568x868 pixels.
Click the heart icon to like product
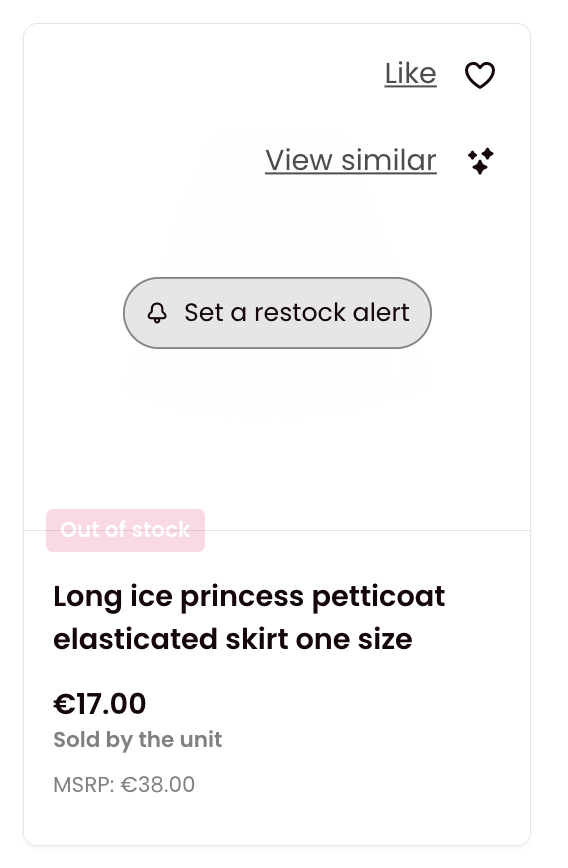pyautogui.click(x=479, y=75)
